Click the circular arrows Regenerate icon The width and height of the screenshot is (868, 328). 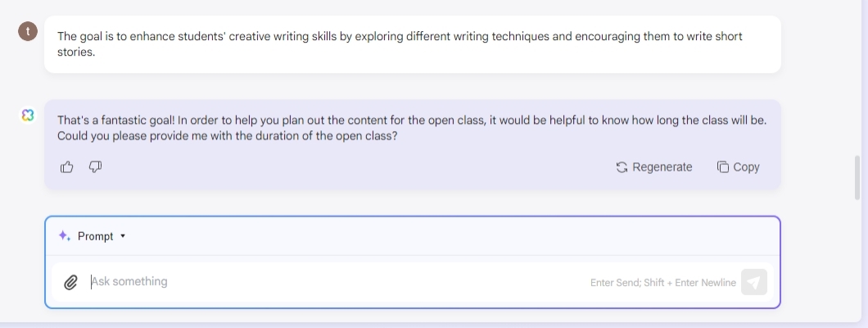[x=622, y=167]
